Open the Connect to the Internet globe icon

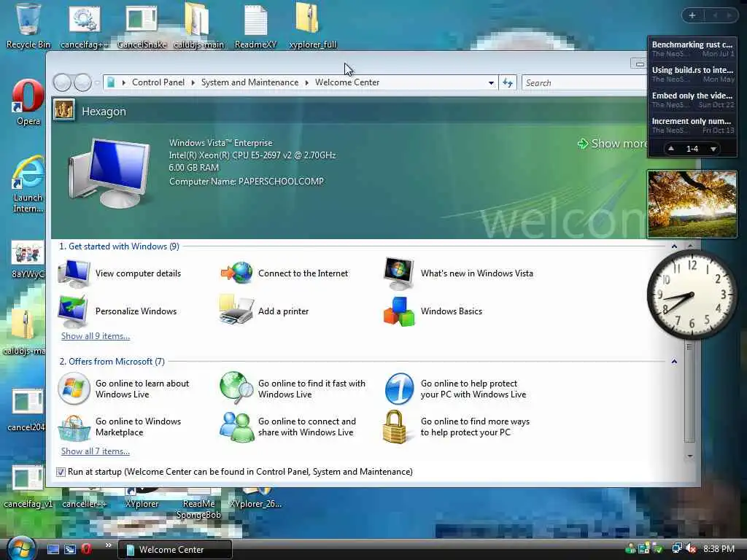click(x=236, y=273)
